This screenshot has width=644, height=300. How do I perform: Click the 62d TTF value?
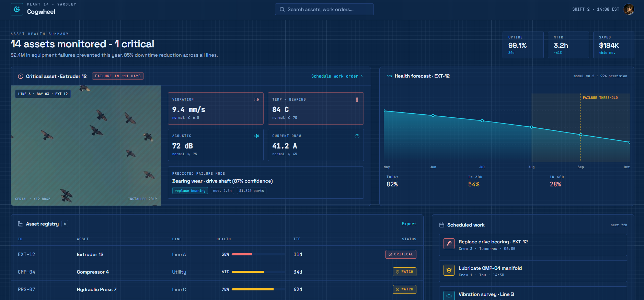point(298,289)
